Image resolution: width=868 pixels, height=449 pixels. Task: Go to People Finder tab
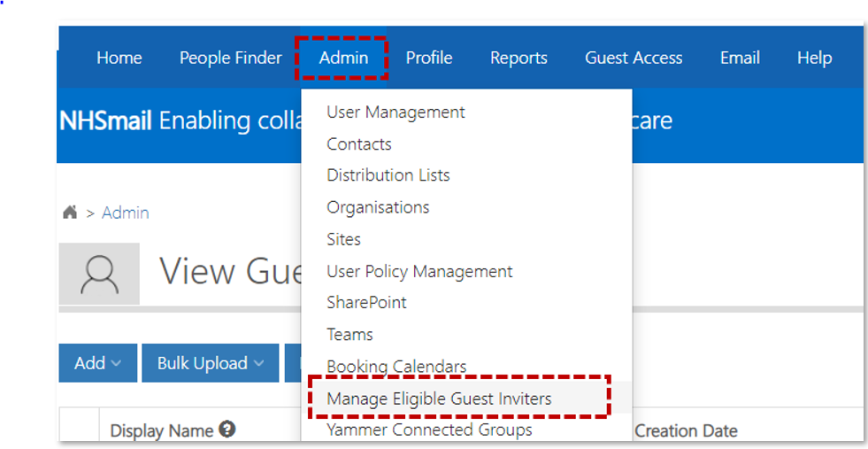(231, 58)
